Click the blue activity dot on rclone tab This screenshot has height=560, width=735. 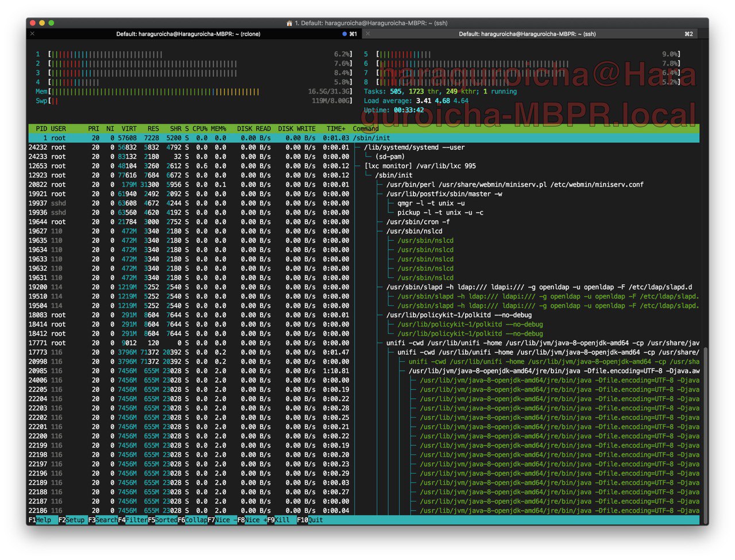[x=345, y=34]
